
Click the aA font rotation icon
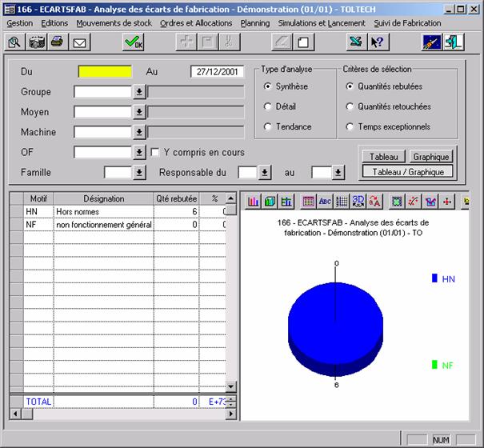(x=374, y=202)
